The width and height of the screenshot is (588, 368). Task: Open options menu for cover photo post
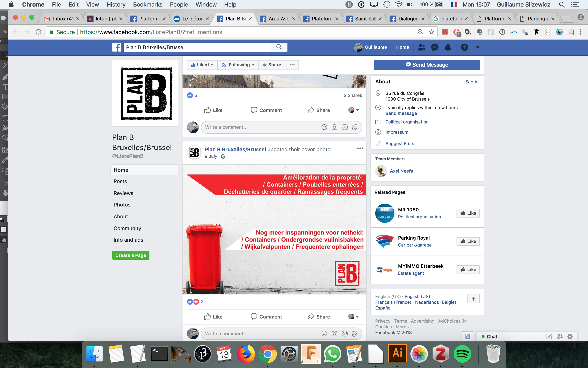coord(360,148)
